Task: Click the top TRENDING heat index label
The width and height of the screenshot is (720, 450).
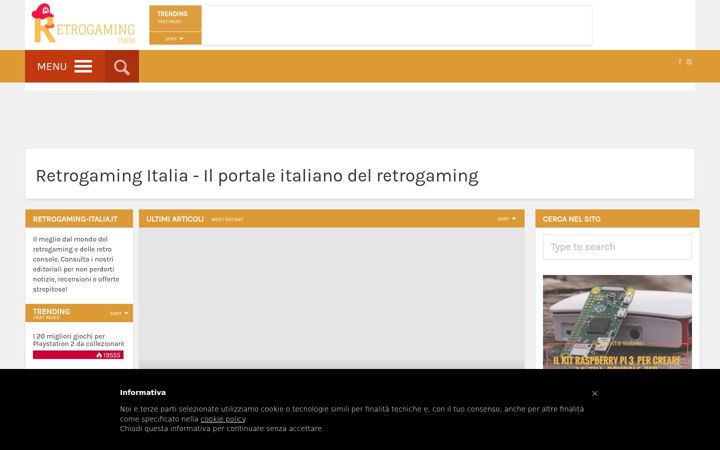Action: click(175, 18)
